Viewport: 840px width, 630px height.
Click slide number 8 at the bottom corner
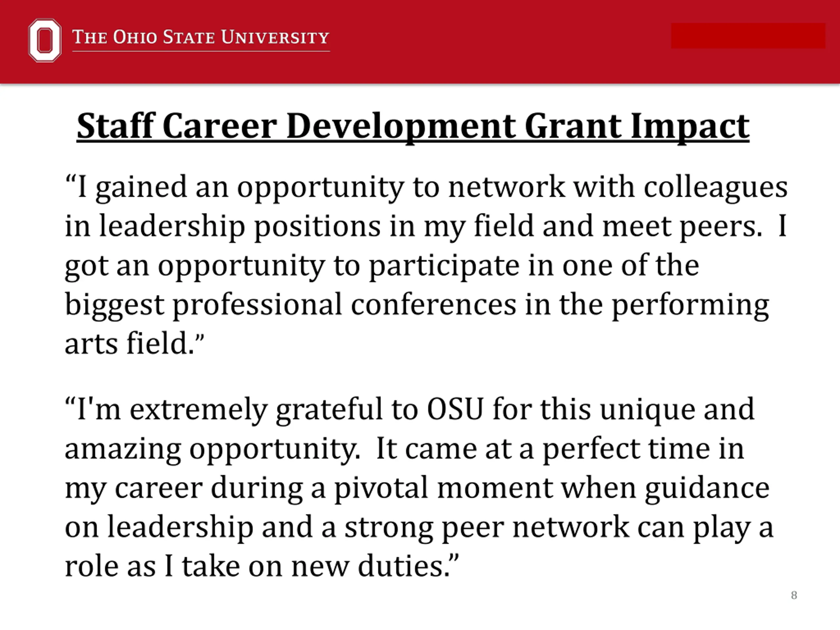(794, 595)
